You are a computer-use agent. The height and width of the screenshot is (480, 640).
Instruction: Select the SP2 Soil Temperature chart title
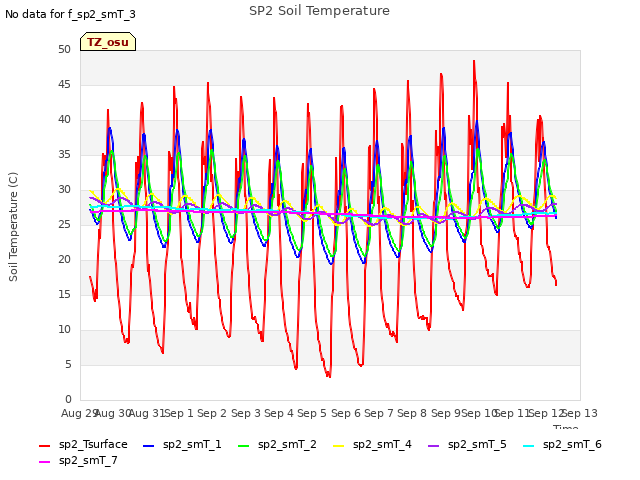pos(319,11)
